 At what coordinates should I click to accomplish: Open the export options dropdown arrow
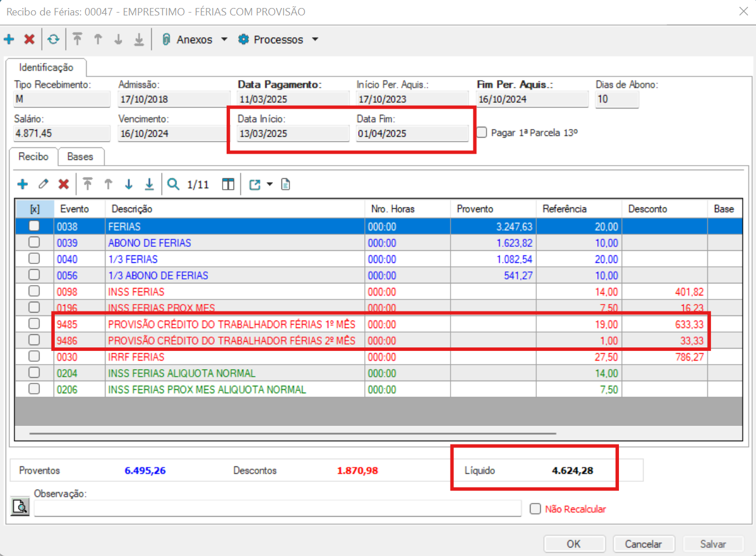270,184
